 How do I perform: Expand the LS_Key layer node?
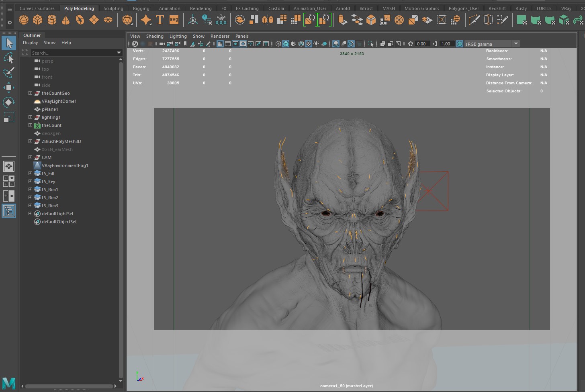click(30, 182)
